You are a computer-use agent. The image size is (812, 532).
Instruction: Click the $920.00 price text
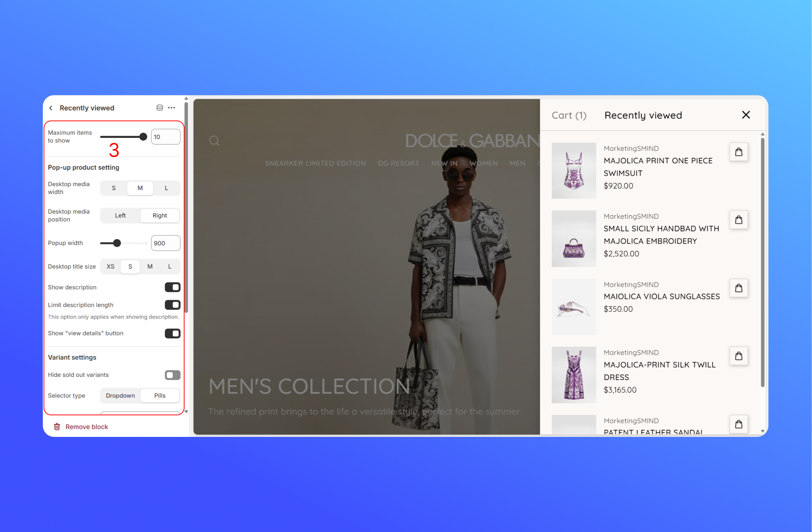(x=618, y=186)
